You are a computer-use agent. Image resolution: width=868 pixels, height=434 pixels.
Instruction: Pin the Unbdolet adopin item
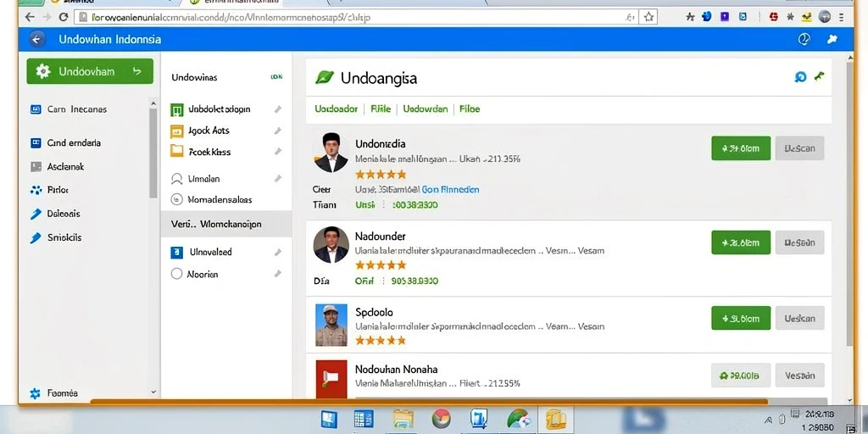click(278, 109)
